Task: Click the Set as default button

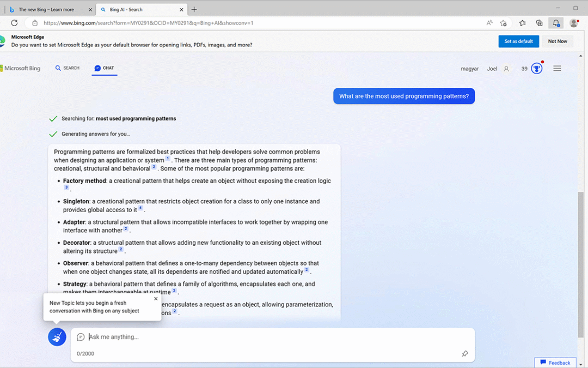Action: (518, 41)
